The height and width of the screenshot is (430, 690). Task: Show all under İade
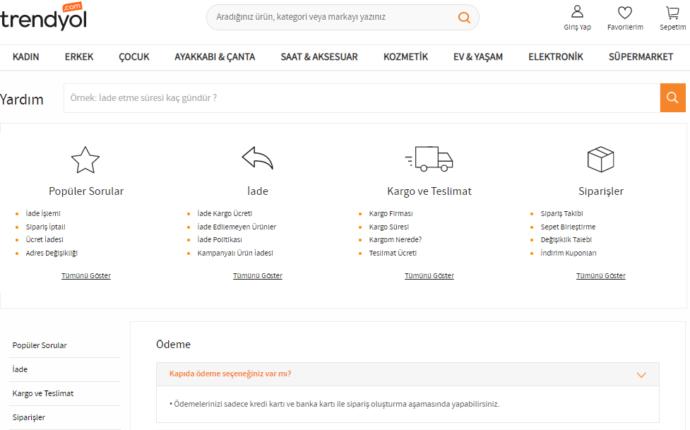(x=257, y=276)
